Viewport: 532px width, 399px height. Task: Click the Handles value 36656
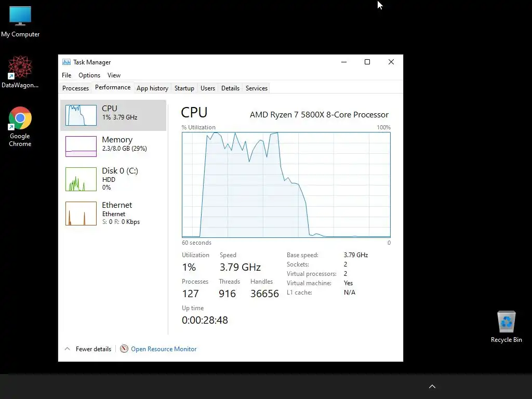pyautogui.click(x=264, y=294)
